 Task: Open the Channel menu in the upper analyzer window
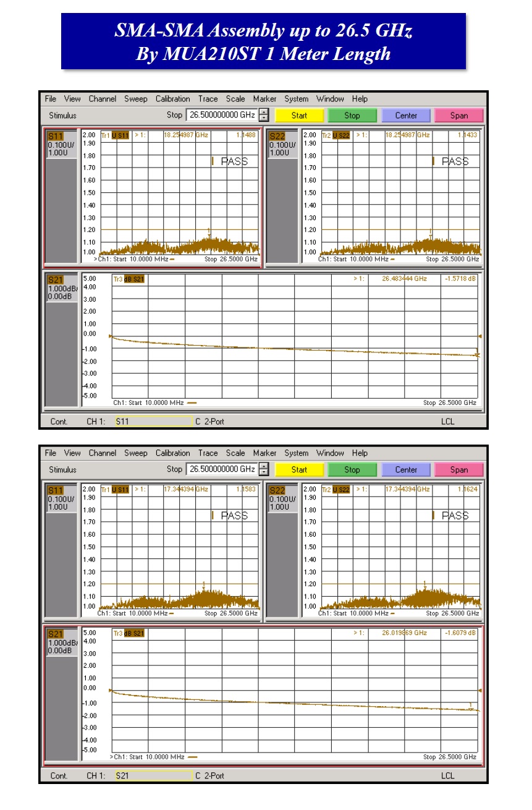coord(103,99)
